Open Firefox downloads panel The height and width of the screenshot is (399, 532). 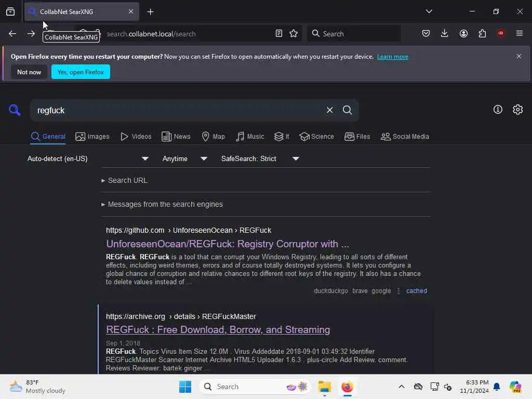pyautogui.click(x=445, y=33)
